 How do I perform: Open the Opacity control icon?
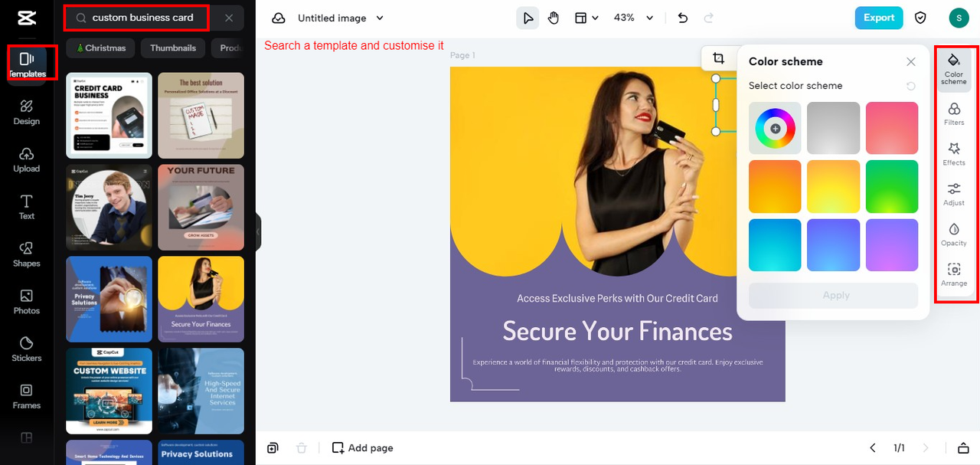click(x=954, y=234)
